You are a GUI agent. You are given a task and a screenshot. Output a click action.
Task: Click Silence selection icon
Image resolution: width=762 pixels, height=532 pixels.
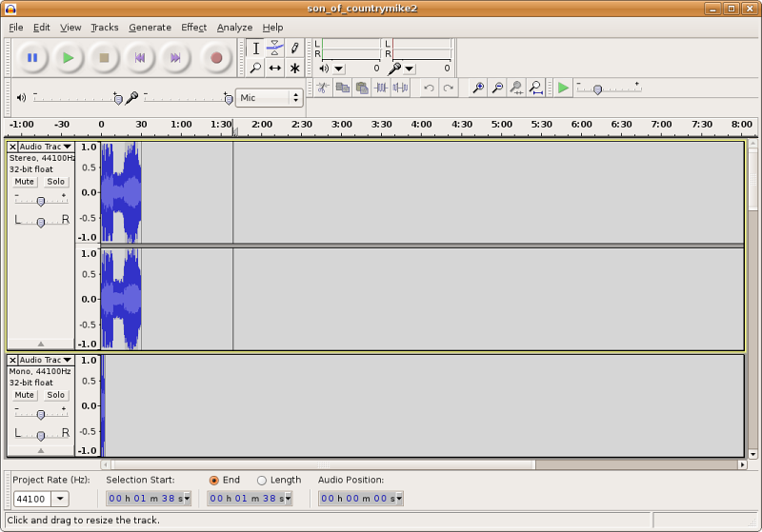[x=400, y=88]
